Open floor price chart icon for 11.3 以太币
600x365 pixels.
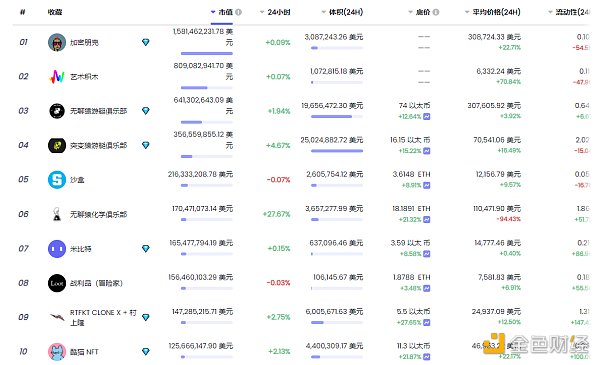(x=427, y=357)
